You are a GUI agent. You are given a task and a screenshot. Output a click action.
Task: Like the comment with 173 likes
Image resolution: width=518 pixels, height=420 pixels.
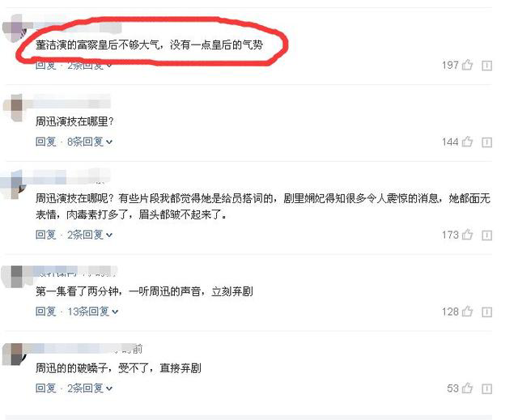467,235
